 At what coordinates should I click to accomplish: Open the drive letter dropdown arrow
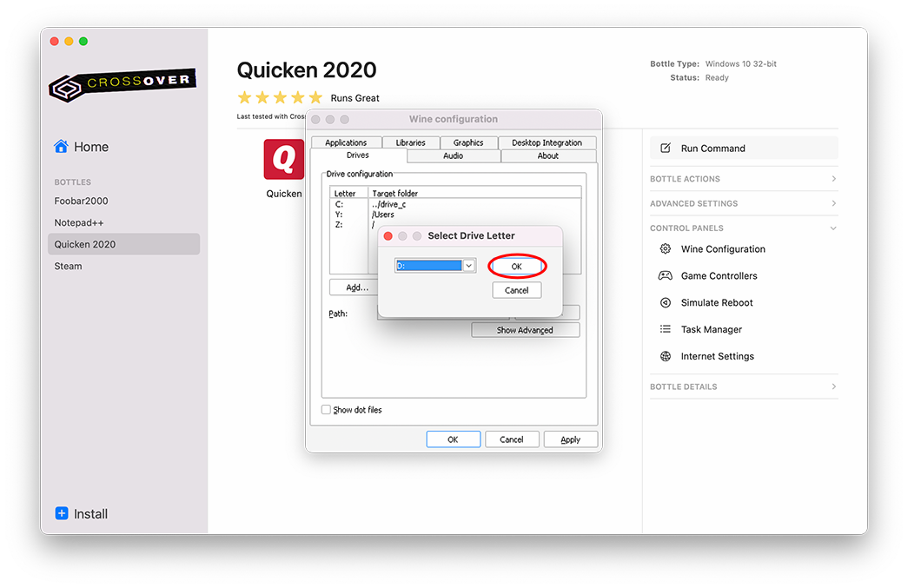click(x=469, y=266)
